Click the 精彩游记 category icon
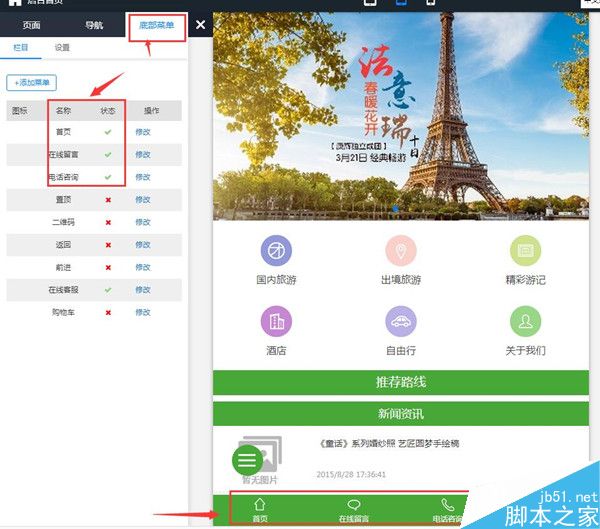Viewport: 600px width, 529px height. [525, 251]
